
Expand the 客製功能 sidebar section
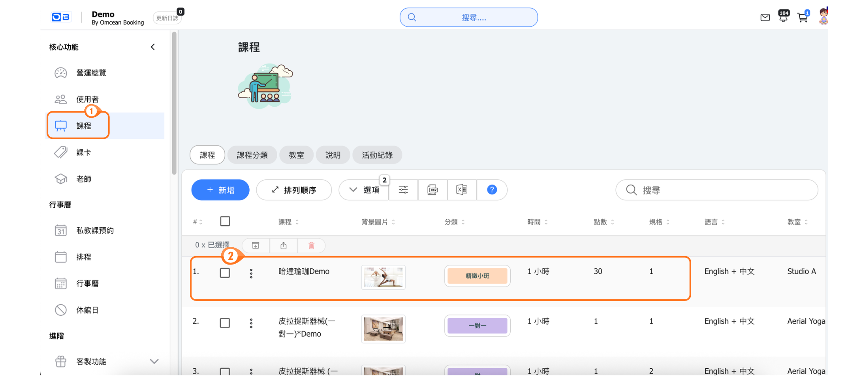[154, 362]
